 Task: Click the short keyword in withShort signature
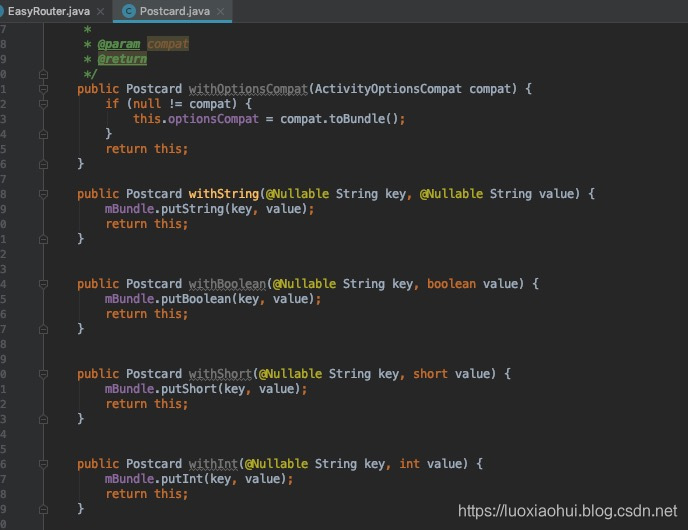click(430, 374)
